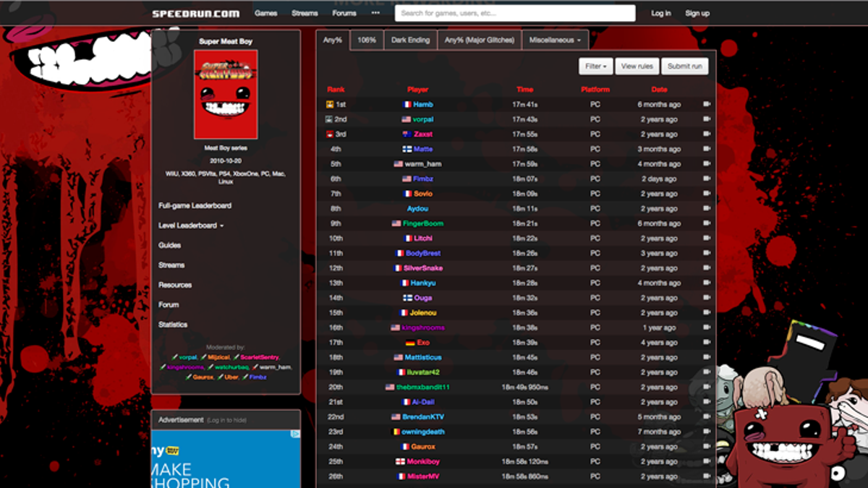Viewport: 868px width, 488px height.
Task: Click the camera icon in Fimbz's row
Action: click(x=707, y=179)
